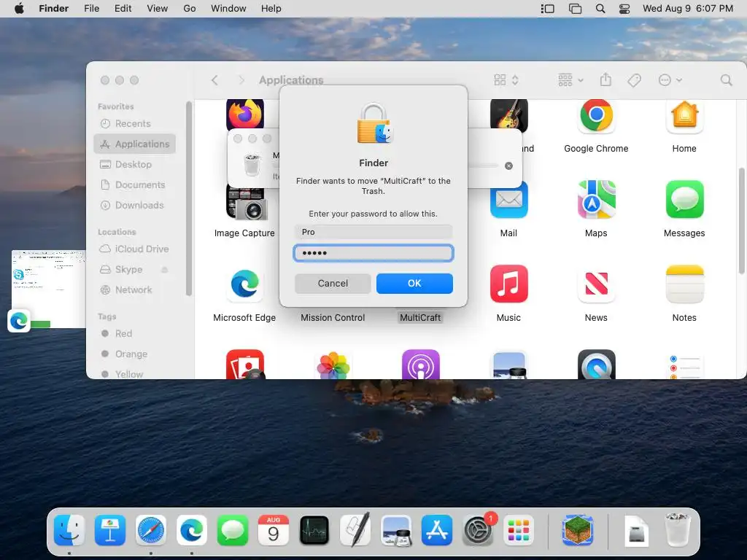The image size is (747, 560).
Task: Open Spotlight search in menu bar
Action: point(600,9)
